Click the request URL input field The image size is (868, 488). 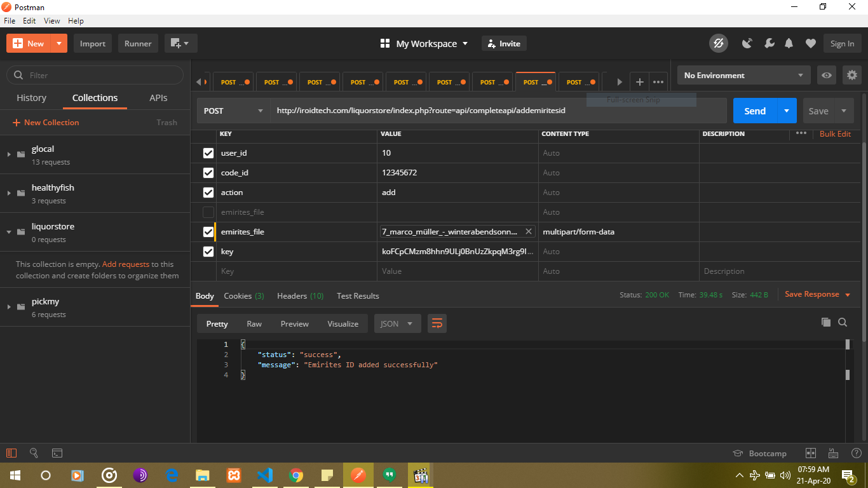[x=496, y=111]
